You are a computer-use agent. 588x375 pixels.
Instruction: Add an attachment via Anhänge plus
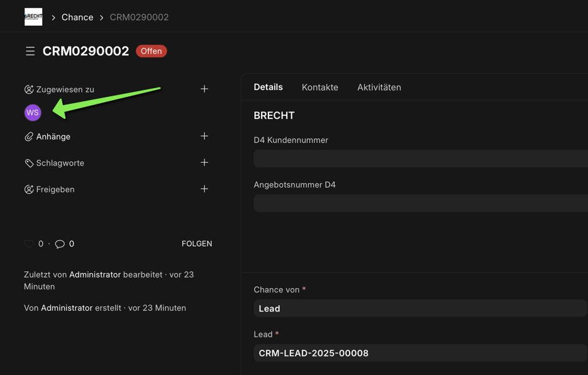[204, 137]
